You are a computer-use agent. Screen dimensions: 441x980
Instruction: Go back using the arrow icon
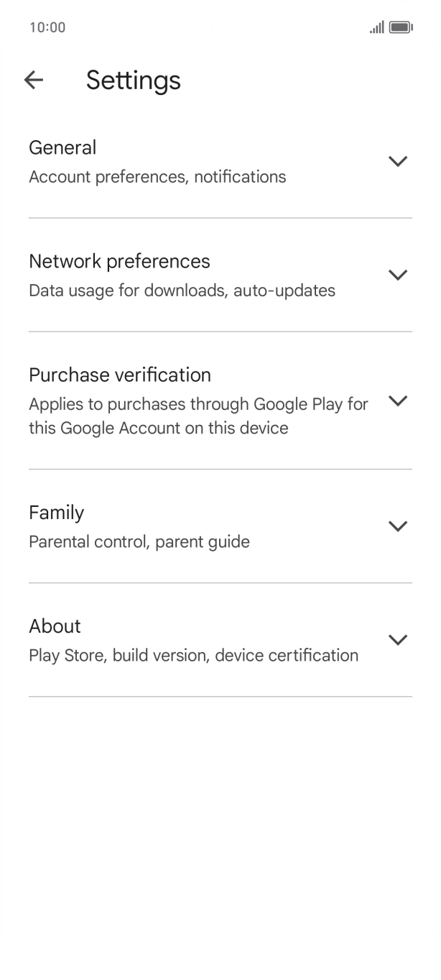coord(34,80)
